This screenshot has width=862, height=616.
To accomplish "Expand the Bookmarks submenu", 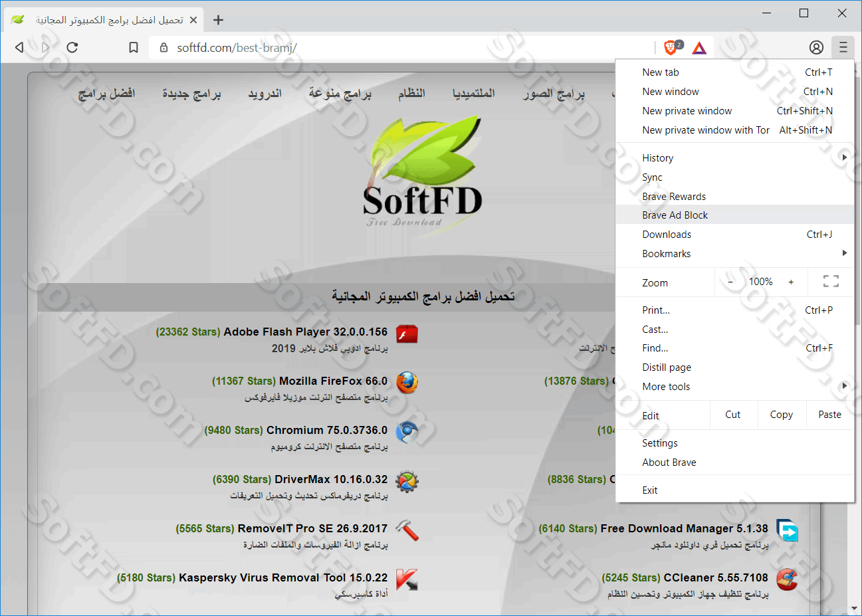I will point(734,254).
